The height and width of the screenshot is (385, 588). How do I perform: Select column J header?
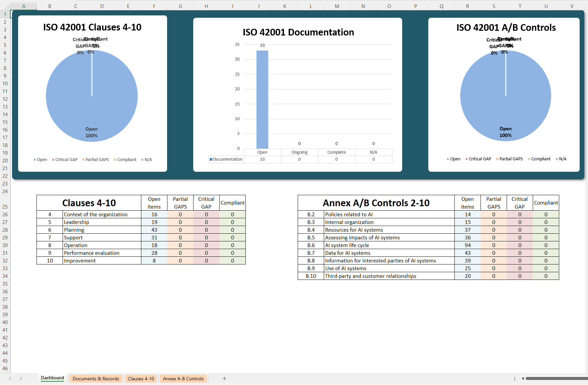[x=259, y=6]
